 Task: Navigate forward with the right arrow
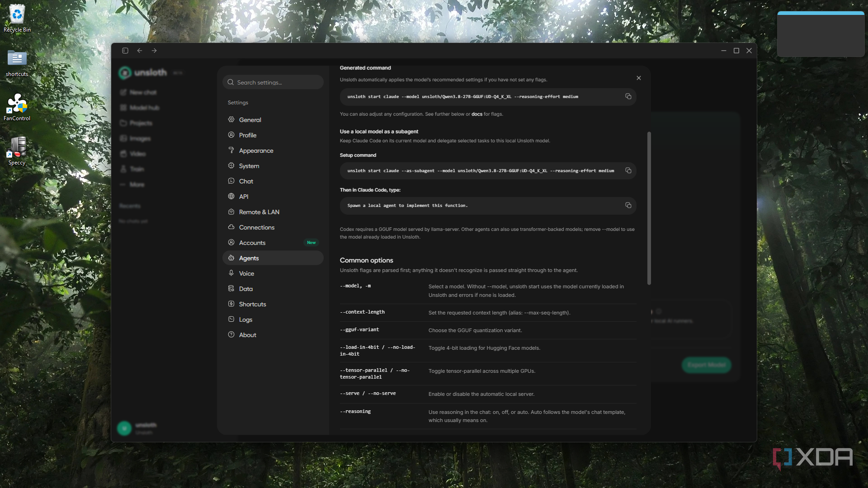[x=154, y=51]
